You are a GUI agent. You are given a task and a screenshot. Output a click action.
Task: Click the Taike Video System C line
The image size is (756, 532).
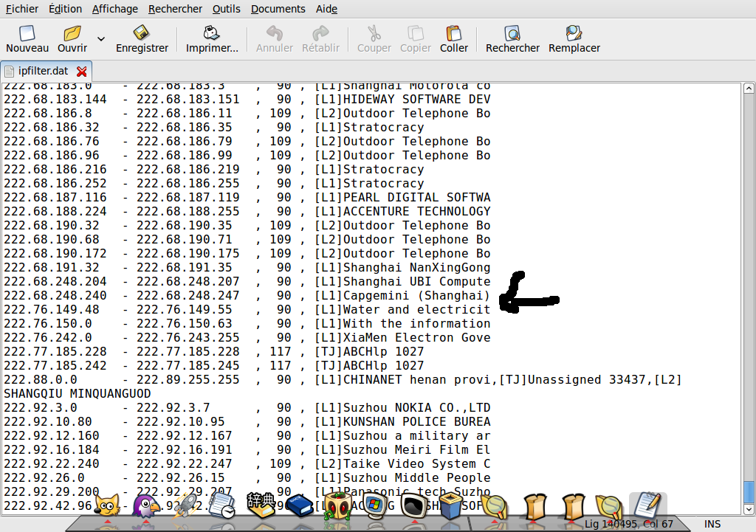point(247,463)
